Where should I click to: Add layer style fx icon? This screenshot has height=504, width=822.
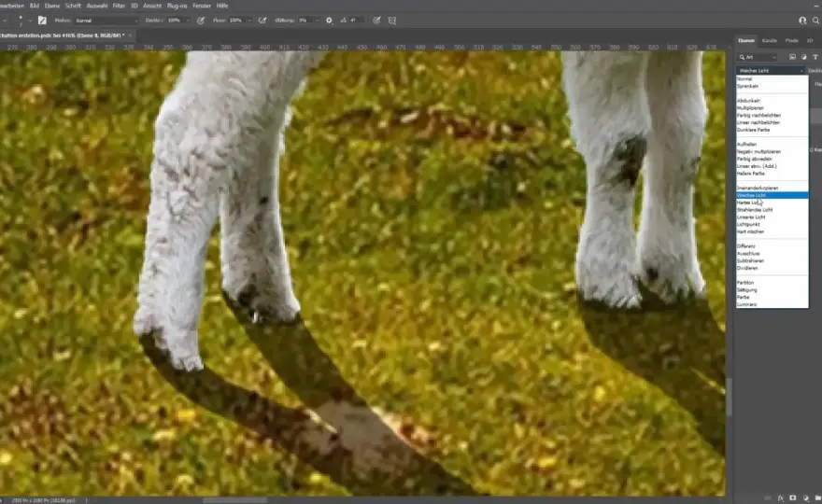[781, 498]
